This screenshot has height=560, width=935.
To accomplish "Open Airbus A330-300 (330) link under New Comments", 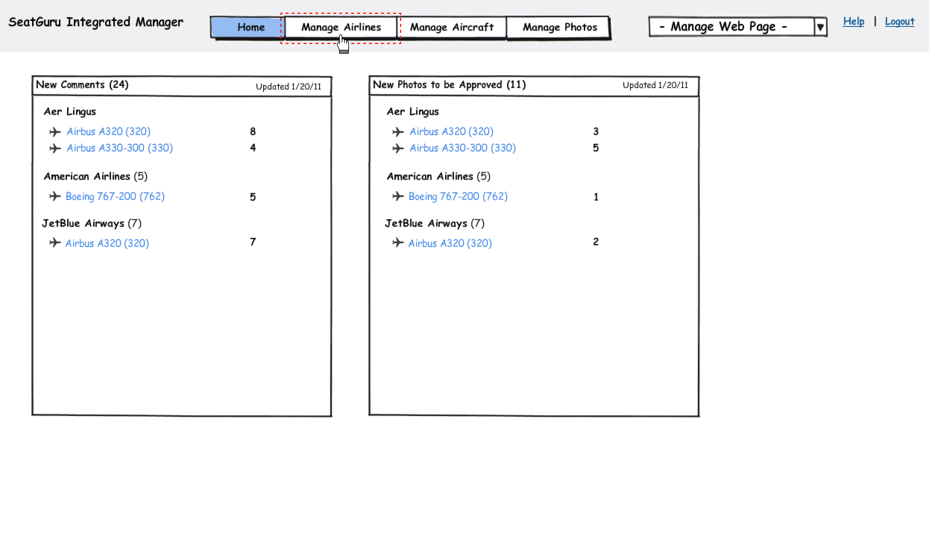I will pyautogui.click(x=120, y=148).
